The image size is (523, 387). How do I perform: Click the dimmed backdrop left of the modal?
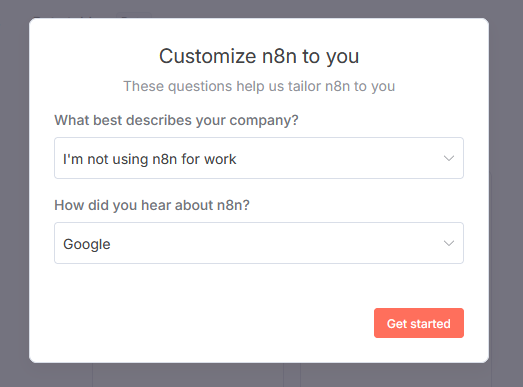click(14, 194)
